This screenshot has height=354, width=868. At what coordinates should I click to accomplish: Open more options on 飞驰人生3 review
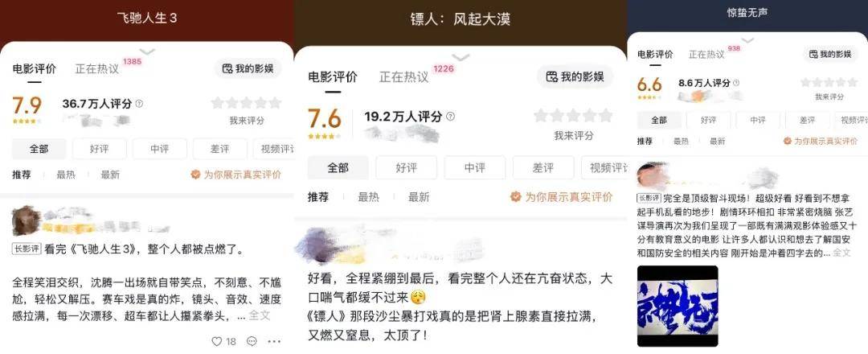tap(274, 341)
